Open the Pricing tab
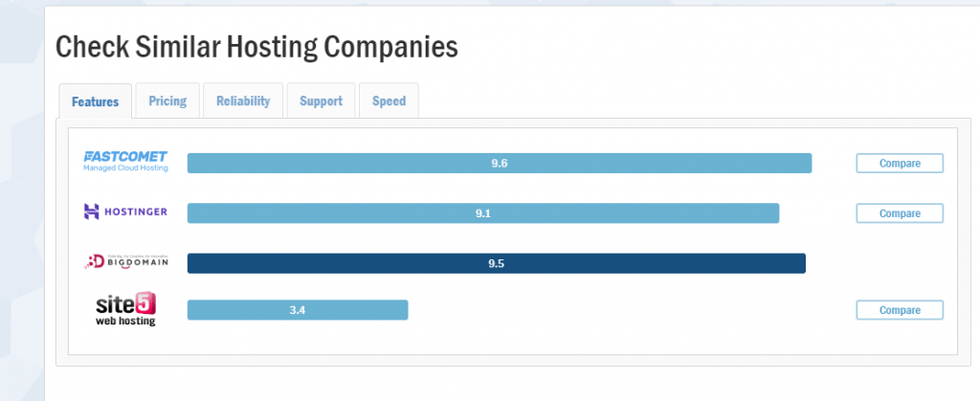The height and width of the screenshot is (401, 980). [167, 100]
